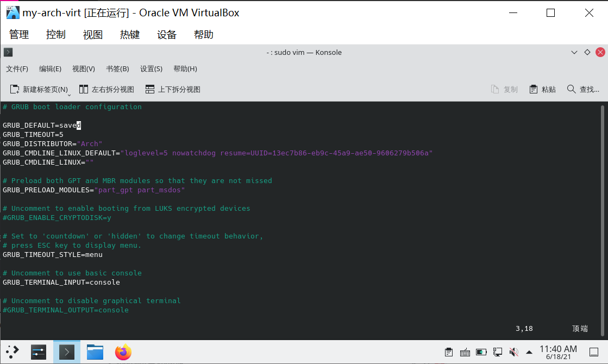Toggle keep-above diamond in Konsole titlebar
This screenshot has width=608, height=364.
point(587,53)
